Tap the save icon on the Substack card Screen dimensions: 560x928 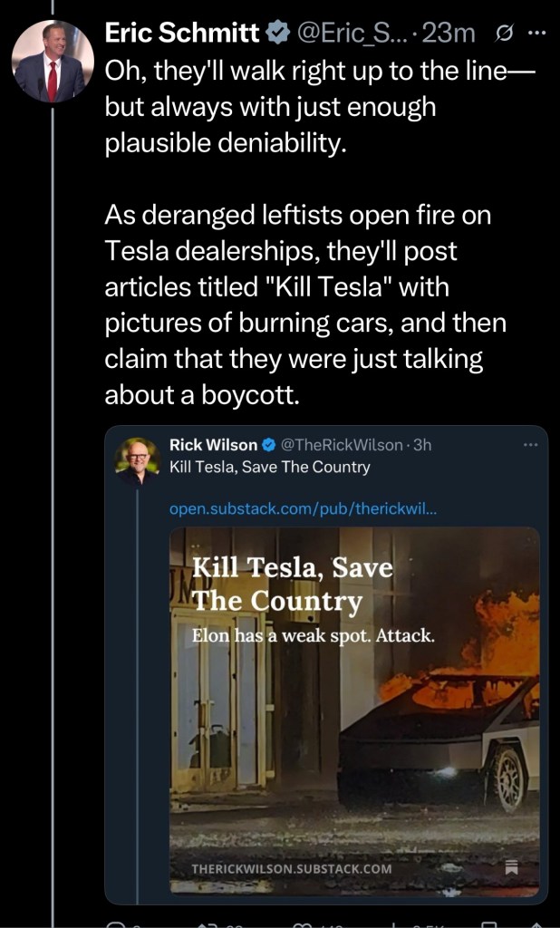512,867
